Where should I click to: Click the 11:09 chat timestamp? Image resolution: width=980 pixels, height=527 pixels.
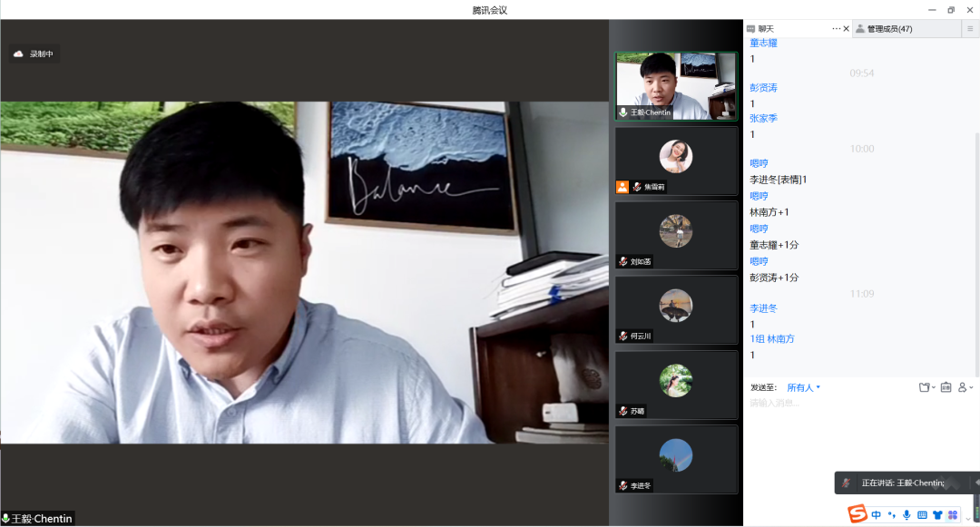[861, 294]
